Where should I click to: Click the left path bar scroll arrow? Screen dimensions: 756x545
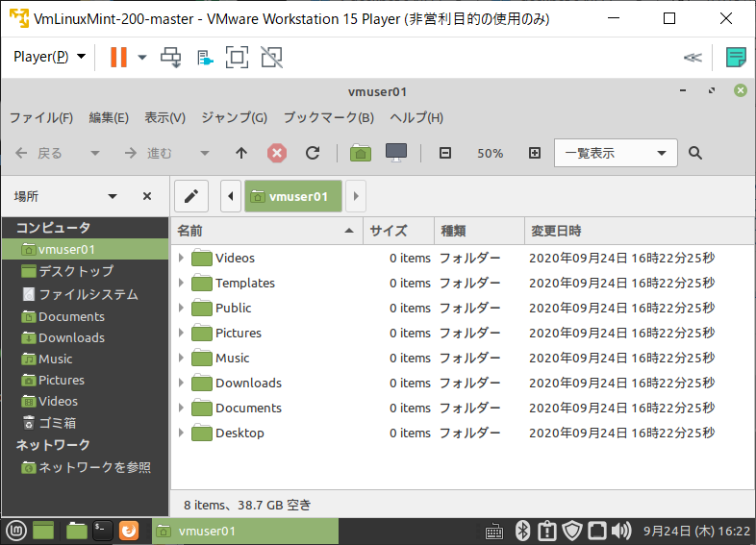coord(231,196)
